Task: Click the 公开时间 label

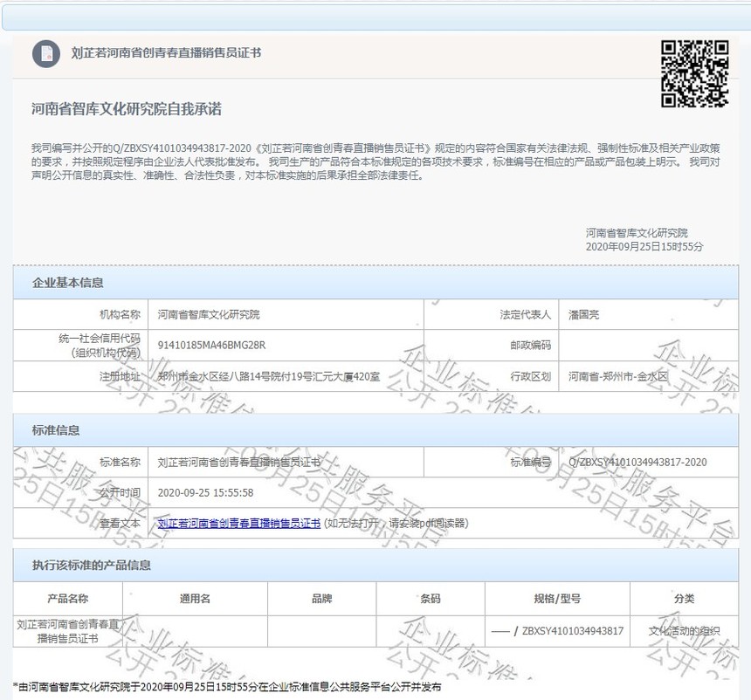Action: coord(120,492)
